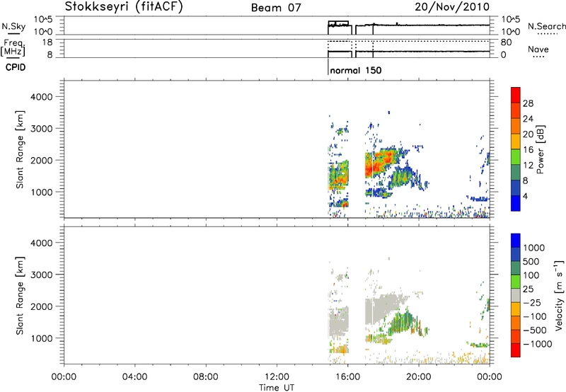The height and width of the screenshot is (392, 566).
Task: Click the 28 label on Power colour bar
Action: [528, 103]
